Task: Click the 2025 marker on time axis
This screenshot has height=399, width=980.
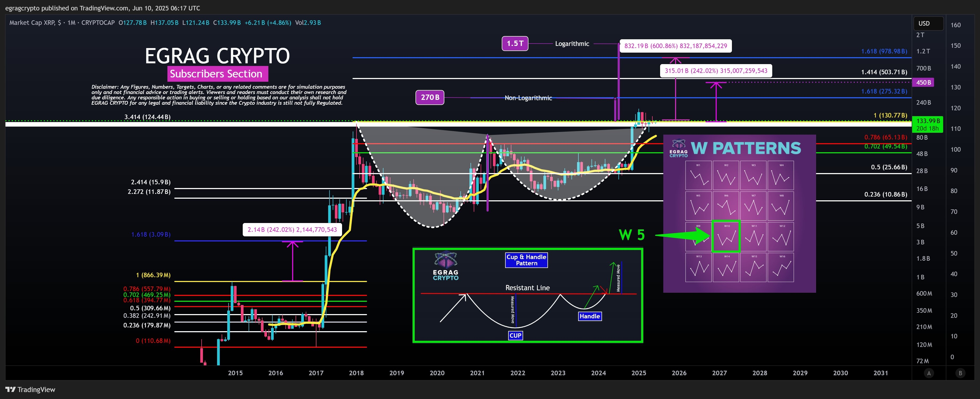Action: 638,373
